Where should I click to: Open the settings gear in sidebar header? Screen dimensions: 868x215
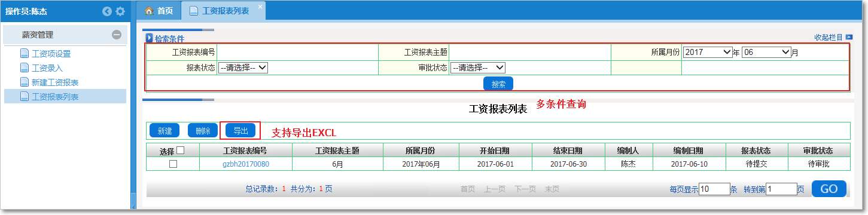[120, 11]
